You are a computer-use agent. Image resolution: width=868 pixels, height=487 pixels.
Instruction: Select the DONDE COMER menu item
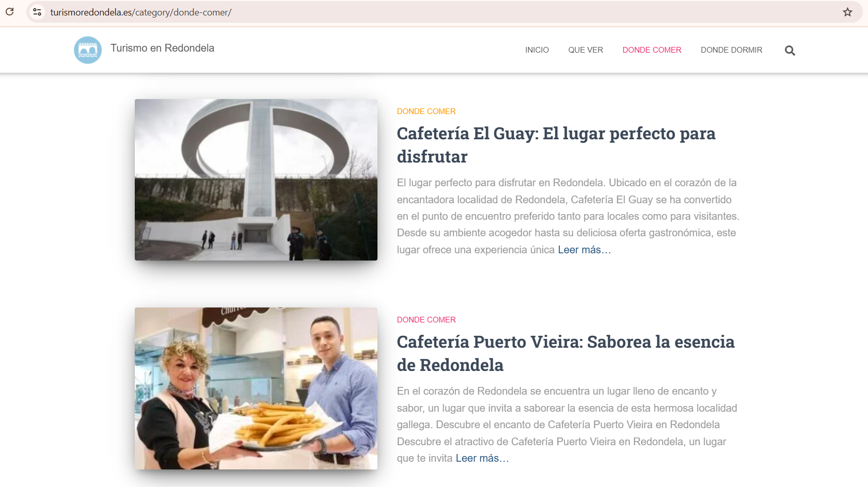point(652,50)
